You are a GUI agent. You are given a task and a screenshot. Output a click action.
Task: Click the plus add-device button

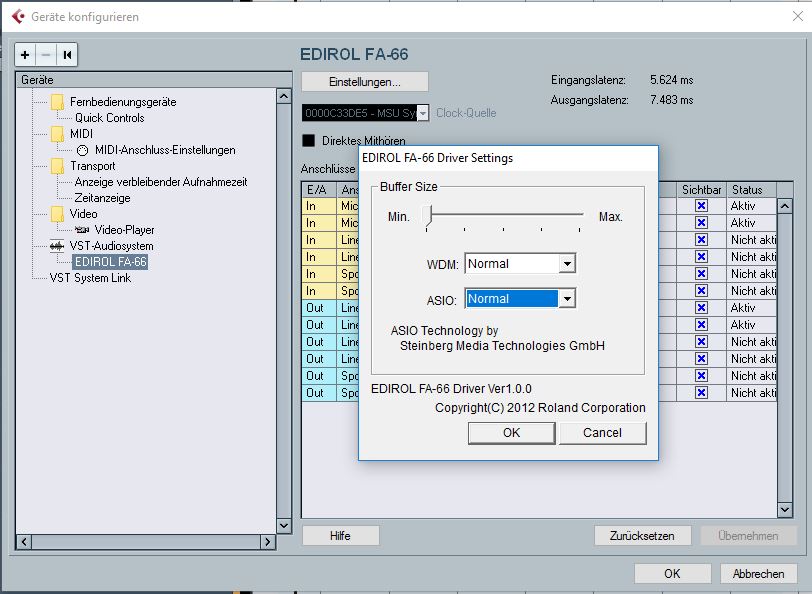tap(25, 55)
